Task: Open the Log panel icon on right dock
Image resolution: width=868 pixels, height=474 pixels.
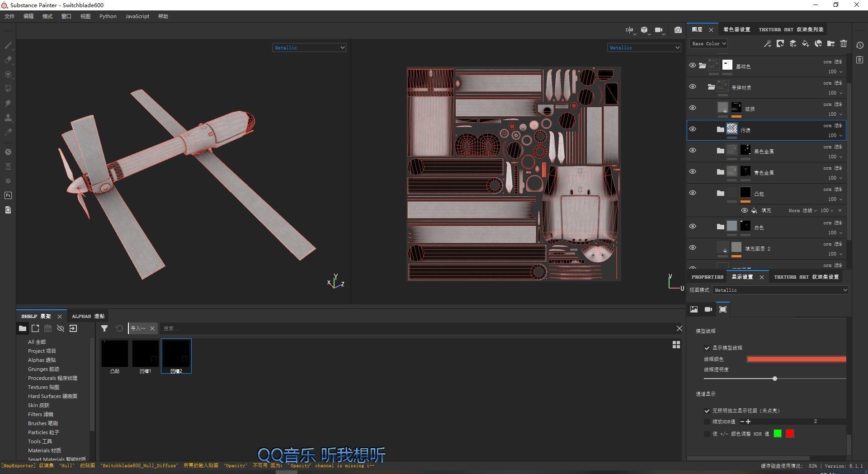Action: pyautogui.click(x=860, y=60)
